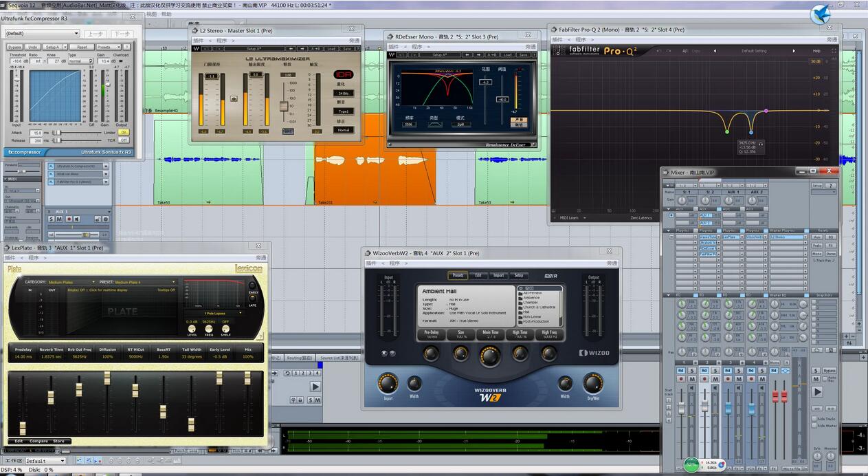Open the (Default) preset dropdown in compressor

[42, 33]
